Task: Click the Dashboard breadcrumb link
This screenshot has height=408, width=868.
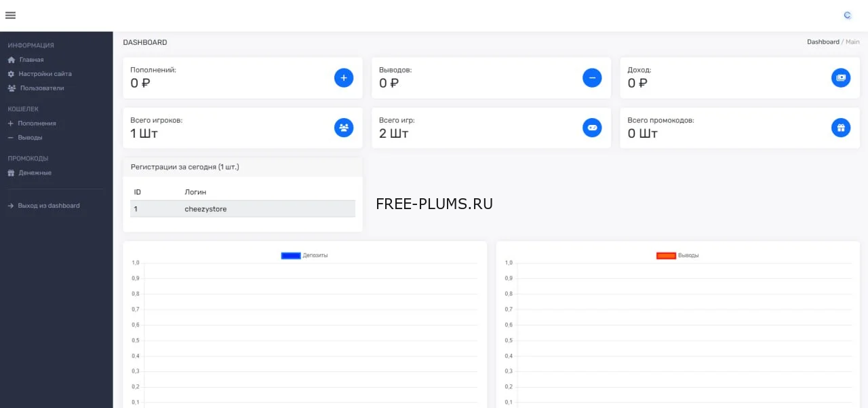Action: pos(823,42)
